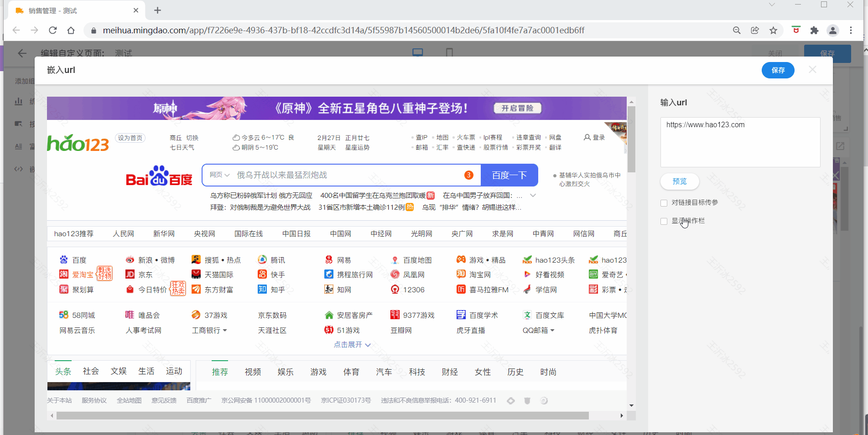This screenshot has height=435, width=868.
Task: Open 新华网 link
Action: click(164, 234)
